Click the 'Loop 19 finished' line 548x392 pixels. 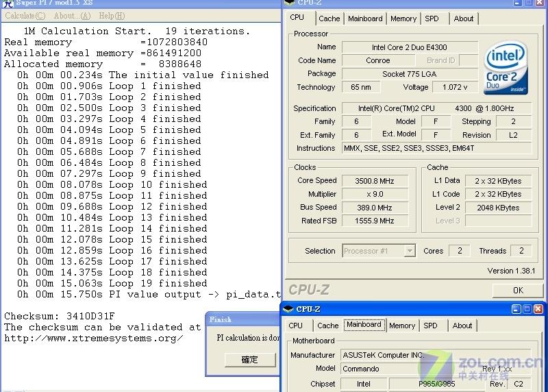112,283
